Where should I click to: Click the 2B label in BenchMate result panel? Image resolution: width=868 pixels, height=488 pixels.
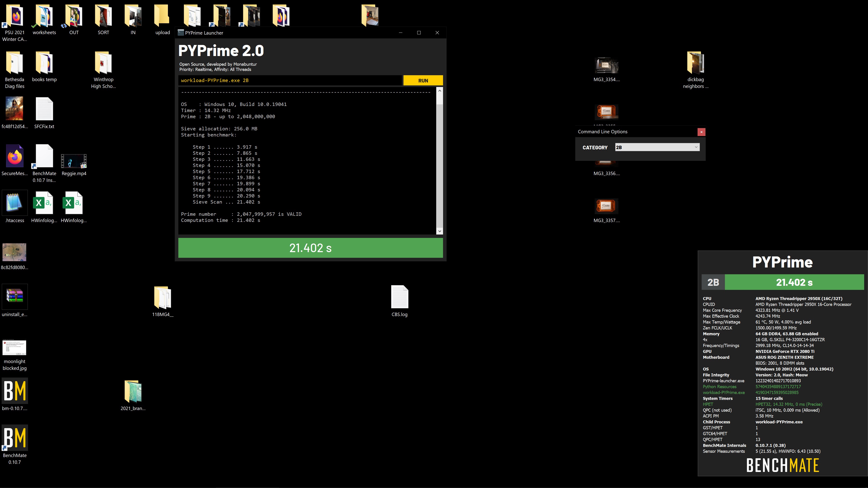tap(713, 282)
